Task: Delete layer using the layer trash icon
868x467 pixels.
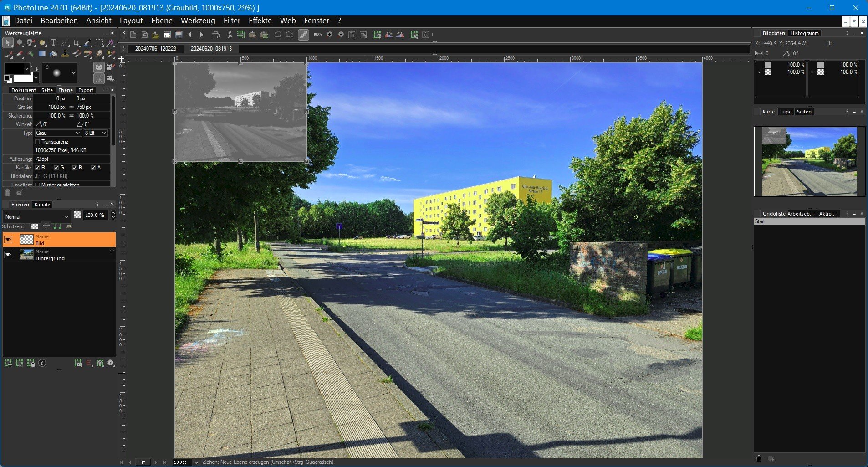Action: [x=7, y=193]
